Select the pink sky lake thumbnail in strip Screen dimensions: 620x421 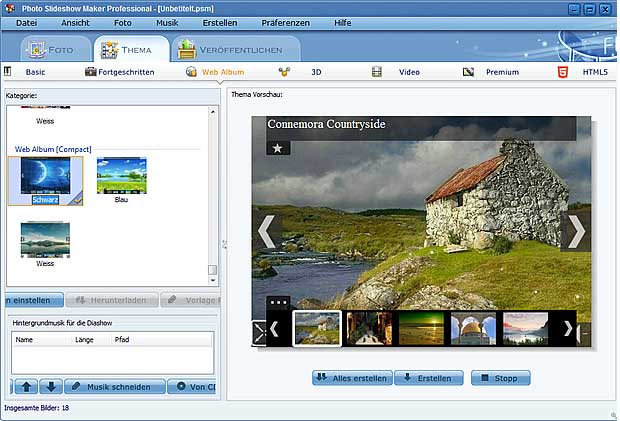[525, 328]
